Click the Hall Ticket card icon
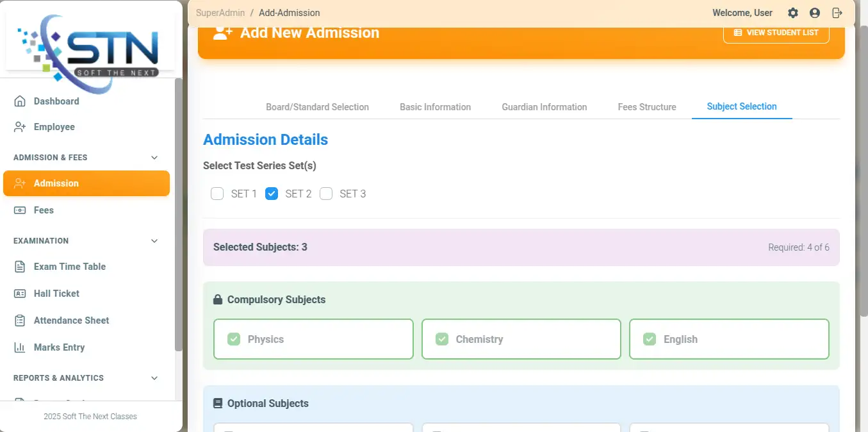Image resolution: width=868 pixels, height=432 pixels. point(20,294)
